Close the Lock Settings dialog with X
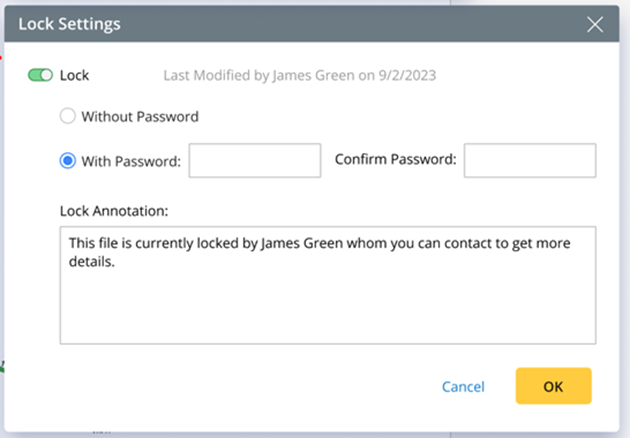The height and width of the screenshot is (438, 630). (594, 24)
